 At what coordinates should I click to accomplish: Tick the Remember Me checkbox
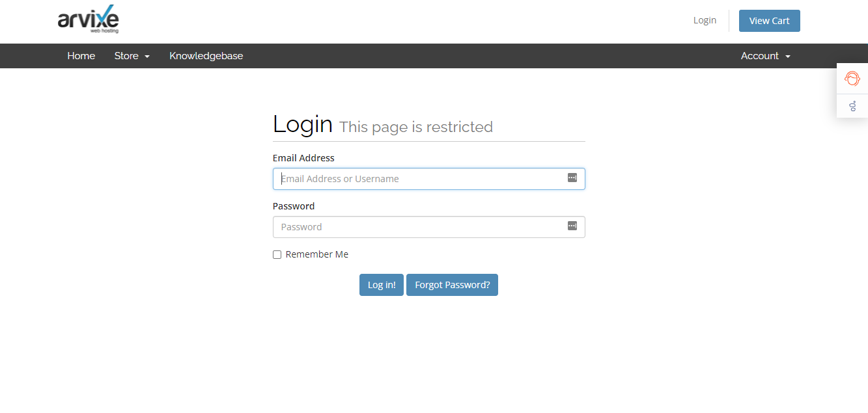coord(277,254)
